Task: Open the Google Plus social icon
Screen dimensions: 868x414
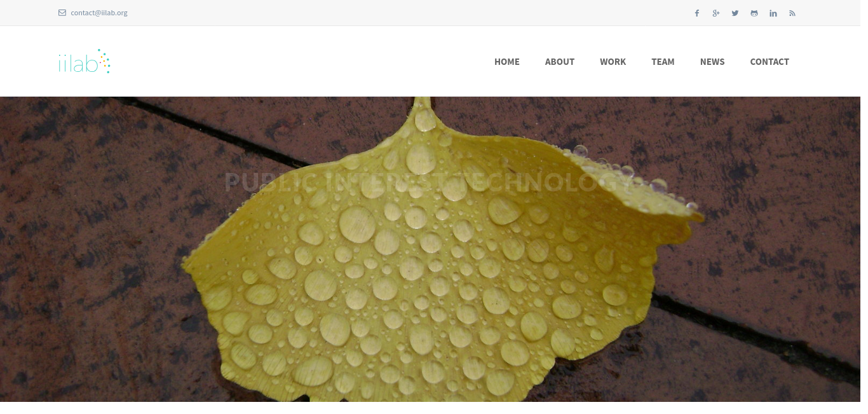Action: tap(715, 13)
